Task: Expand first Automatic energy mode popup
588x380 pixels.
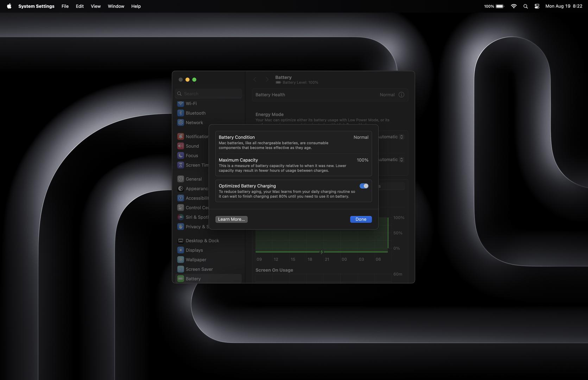Action: pyautogui.click(x=391, y=137)
